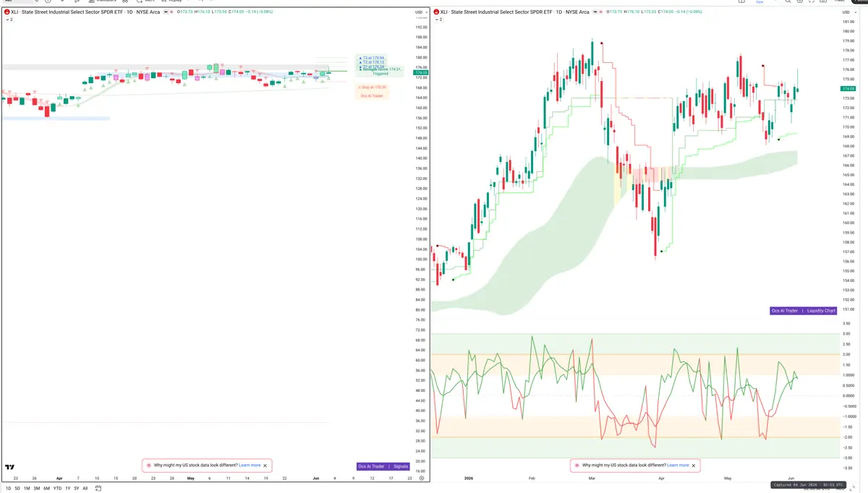Select the YTD time range button
868x493 pixels.
[57, 489]
